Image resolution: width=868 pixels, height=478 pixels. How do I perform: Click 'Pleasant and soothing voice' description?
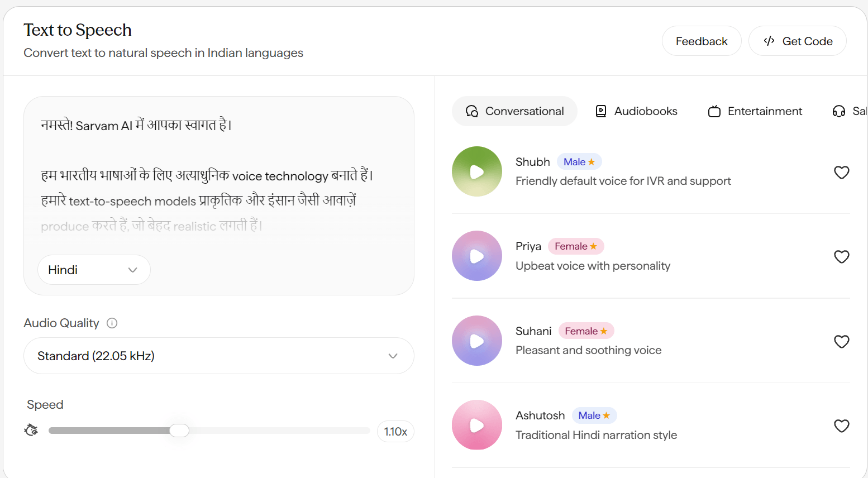[588, 350]
